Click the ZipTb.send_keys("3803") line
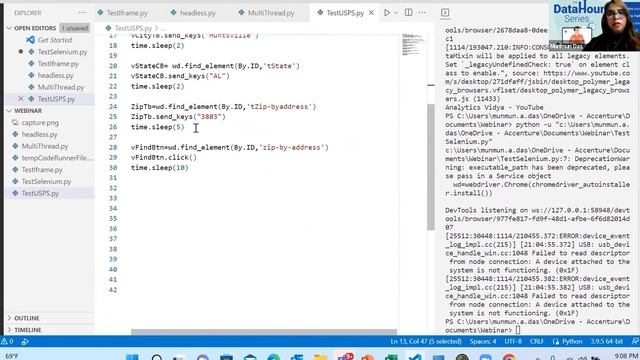 (x=178, y=117)
